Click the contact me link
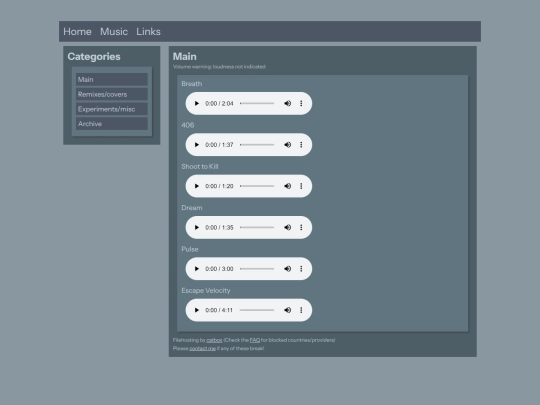 pyautogui.click(x=202, y=349)
